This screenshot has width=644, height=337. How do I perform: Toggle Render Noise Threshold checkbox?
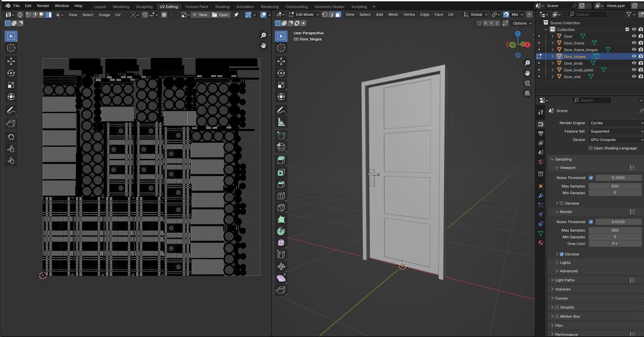tap(591, 222)
